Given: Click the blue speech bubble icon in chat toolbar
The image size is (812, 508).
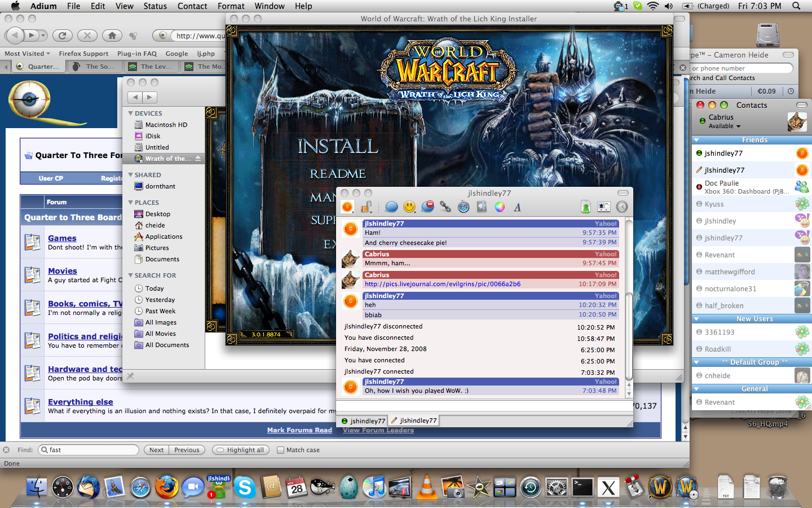Looking at the screenshot, I should point(391,207).
